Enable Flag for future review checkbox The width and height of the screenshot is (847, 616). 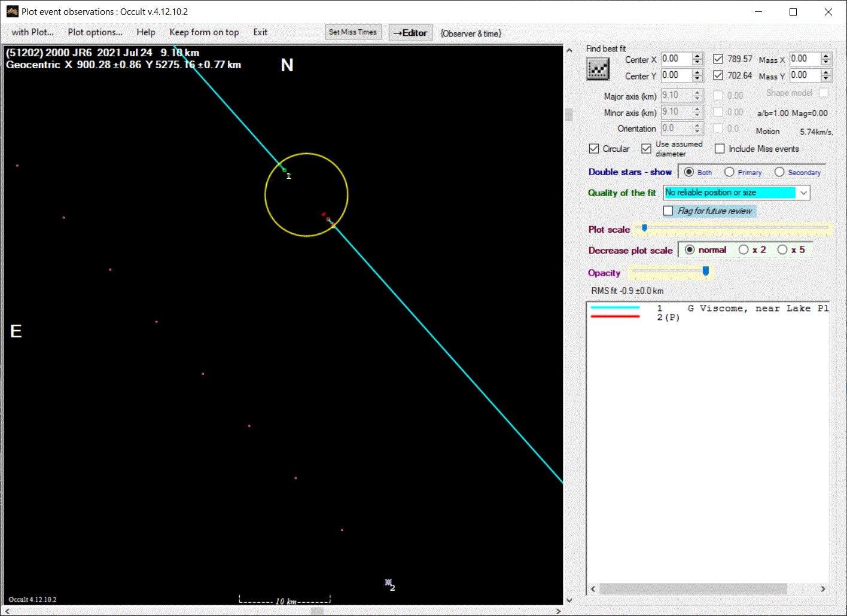click(x=668, y=211)
